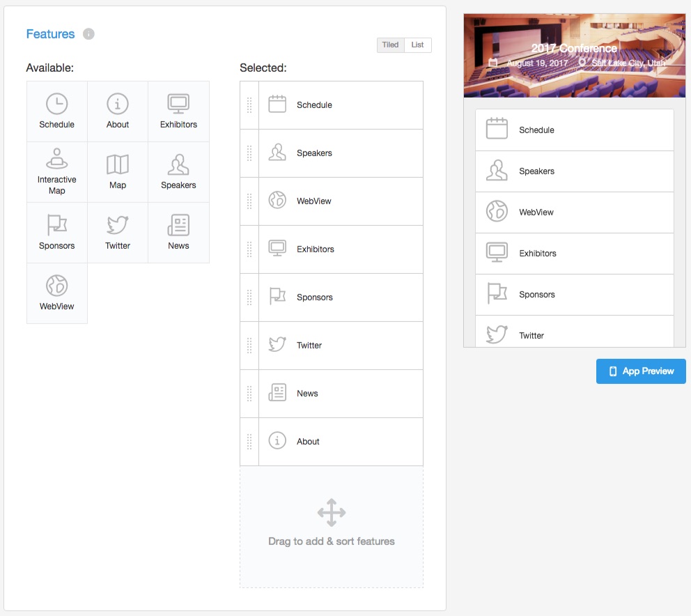Grab the drag handle of the WebView row
Screen dimensions: 691x616
[249, 201]
